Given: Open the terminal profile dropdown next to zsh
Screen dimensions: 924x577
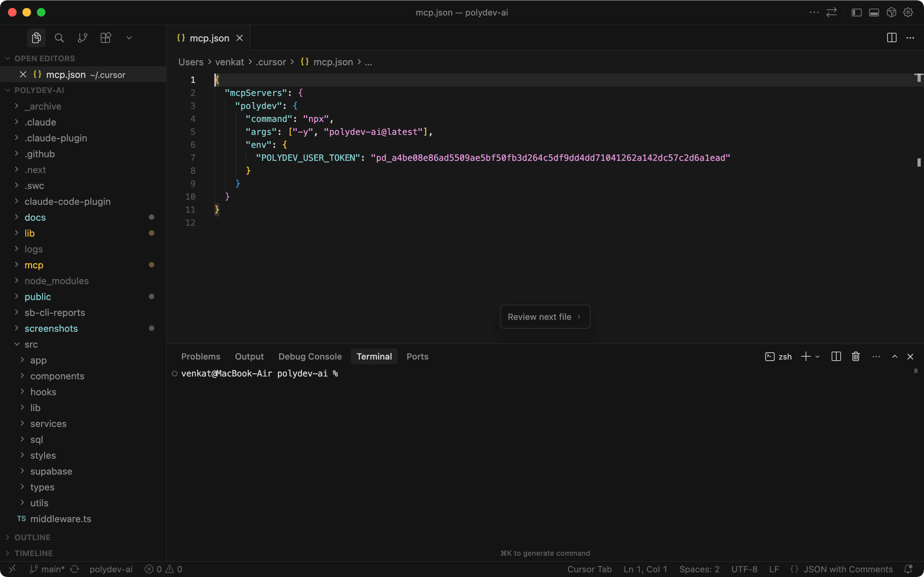Looking at the screenshot, I should pyautogui.click(x=817, y=356).
